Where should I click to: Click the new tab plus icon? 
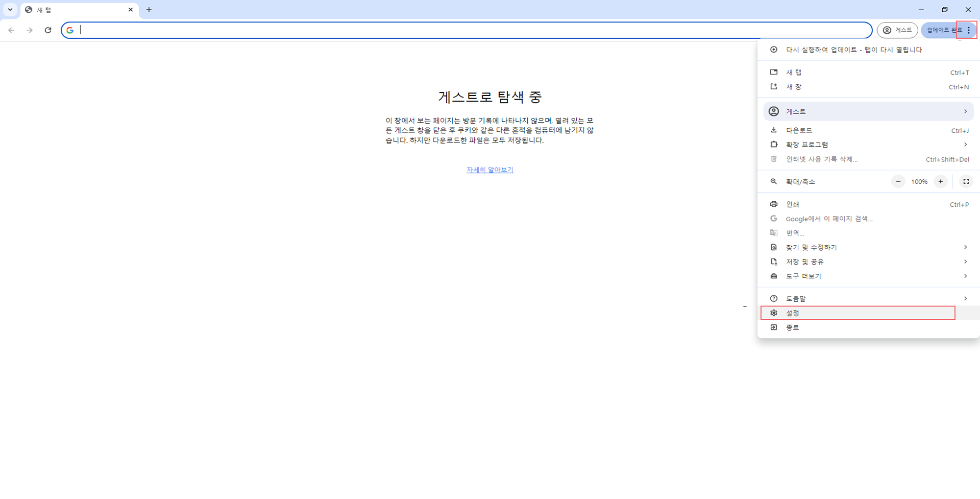pyautogui.click(x=149, y=10)
